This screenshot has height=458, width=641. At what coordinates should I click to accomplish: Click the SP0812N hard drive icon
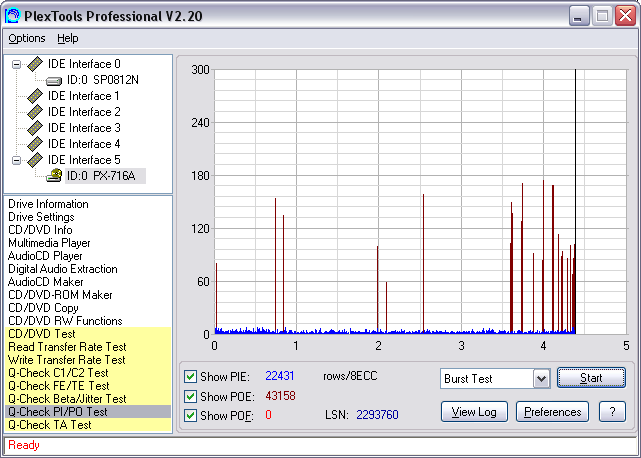pos(54,81)
